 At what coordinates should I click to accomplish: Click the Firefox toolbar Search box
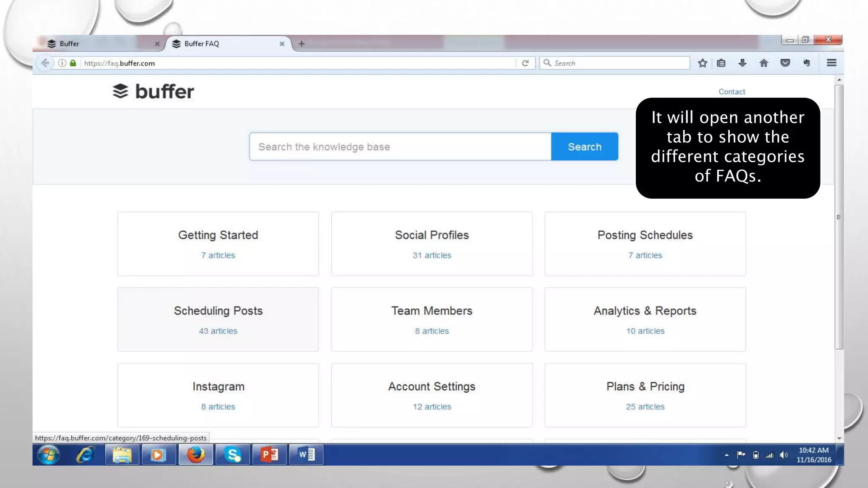[x=615, y=63]
